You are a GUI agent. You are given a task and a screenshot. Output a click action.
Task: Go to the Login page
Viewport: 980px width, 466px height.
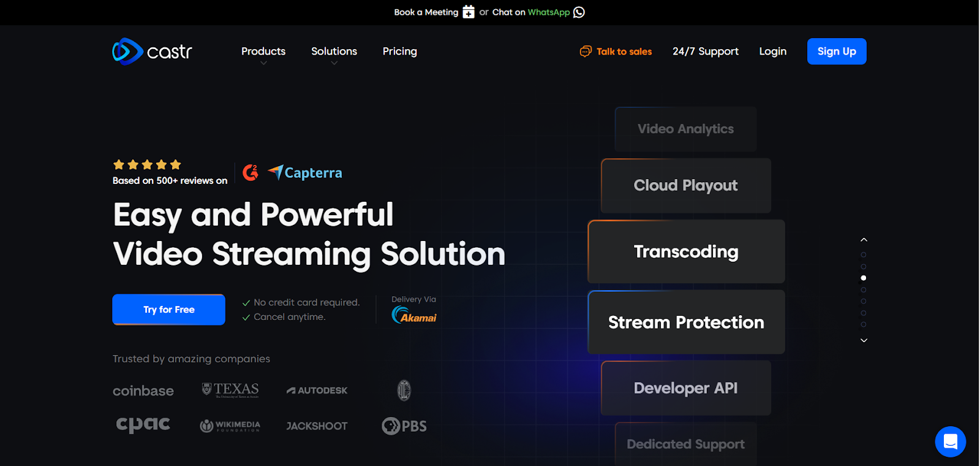pos(773,52)
